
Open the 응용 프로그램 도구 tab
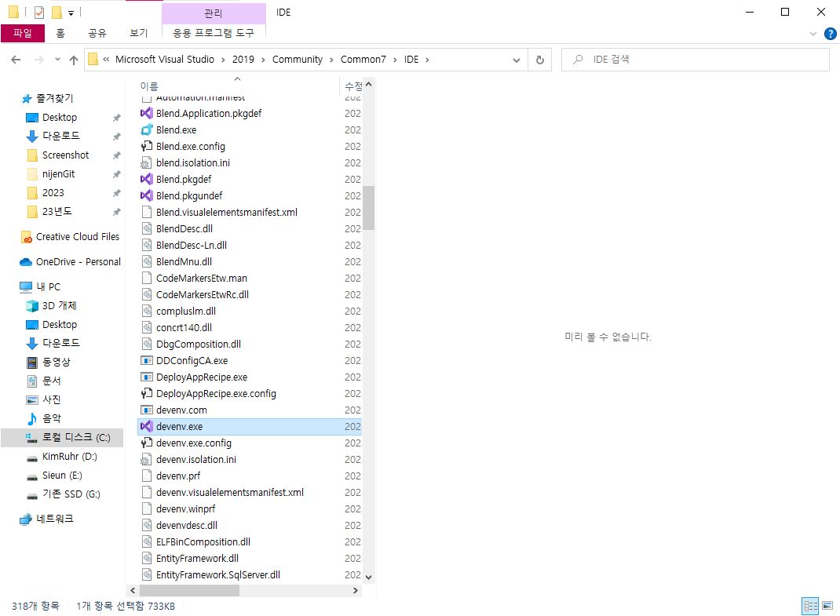coord(214,33)
